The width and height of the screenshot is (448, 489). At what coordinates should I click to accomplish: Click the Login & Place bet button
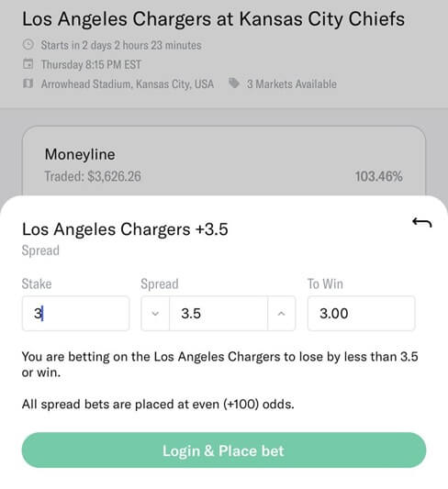[224, 450]
